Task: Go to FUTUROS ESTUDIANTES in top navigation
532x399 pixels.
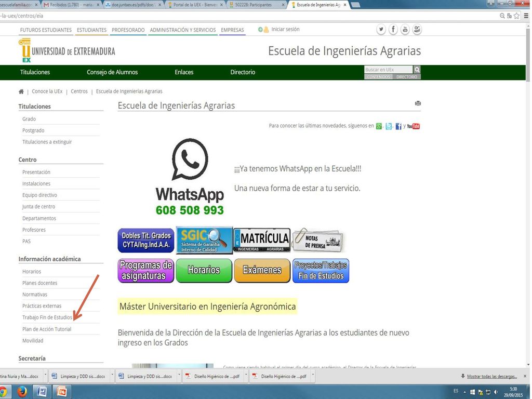Action: pyautogui.click(x=46, y=30)
